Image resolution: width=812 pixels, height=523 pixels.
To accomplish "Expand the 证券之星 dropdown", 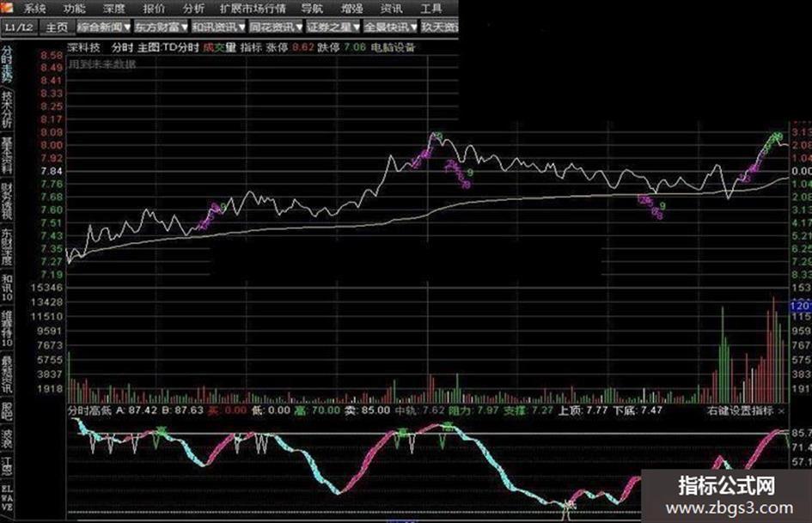I will coord(333,27).
